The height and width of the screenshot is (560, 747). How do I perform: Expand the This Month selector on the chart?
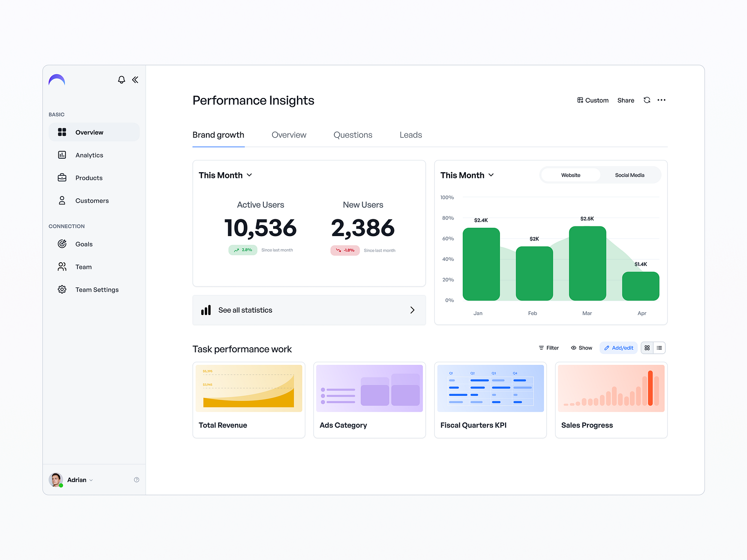tap(467, 175)
